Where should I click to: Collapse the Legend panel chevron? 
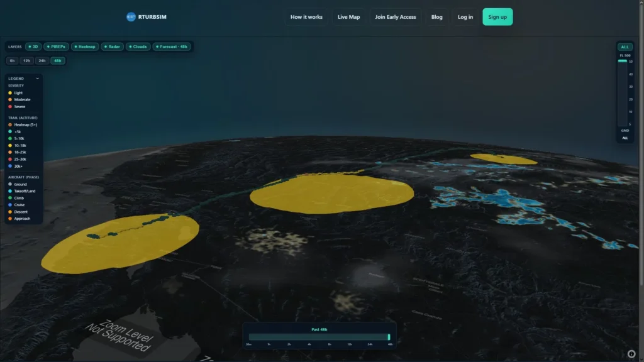coord(37,79)
